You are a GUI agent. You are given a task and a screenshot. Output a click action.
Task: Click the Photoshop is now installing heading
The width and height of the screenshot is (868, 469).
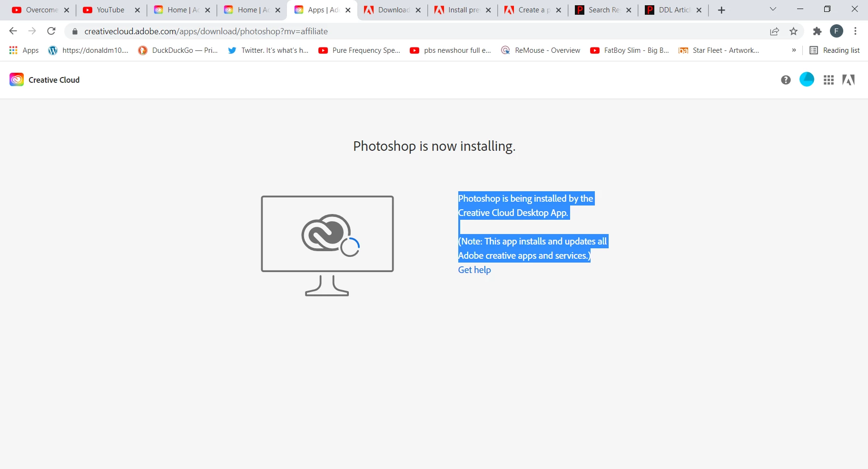tap(434, 146)
